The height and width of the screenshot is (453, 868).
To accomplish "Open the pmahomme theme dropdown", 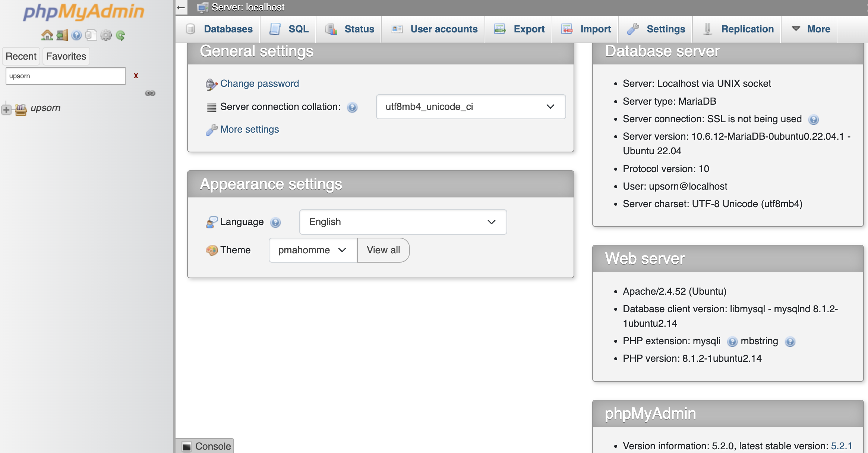I will (313, 250).
